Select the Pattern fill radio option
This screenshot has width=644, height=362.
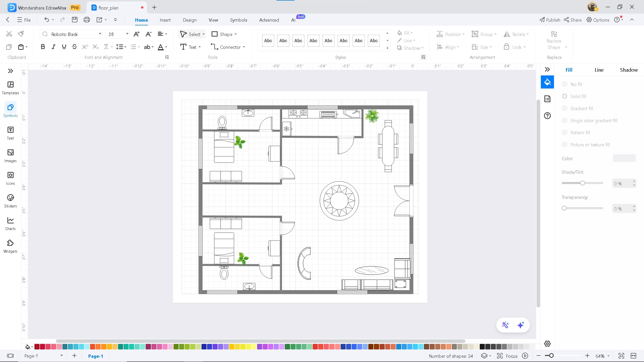pos(565,132)
